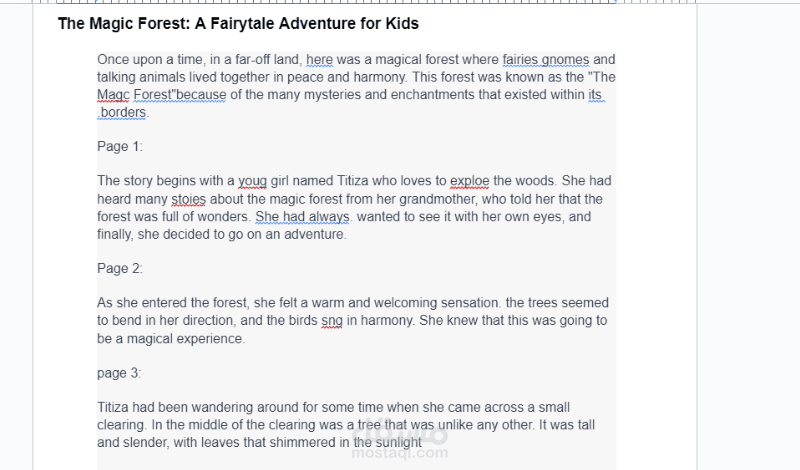This screenshot has width=800, height=470.
Task: Click the misspelled word "exploe"
Action: [x=469, y=181]
